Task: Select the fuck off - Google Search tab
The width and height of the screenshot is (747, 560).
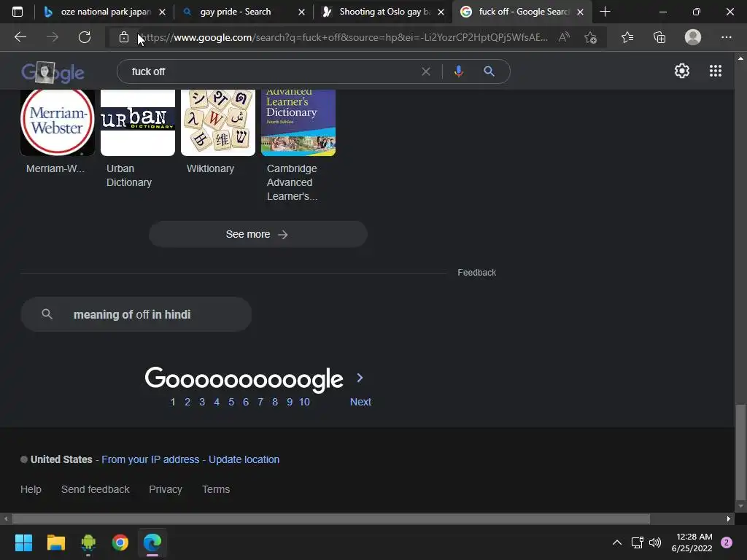Action: coord(524,12)
